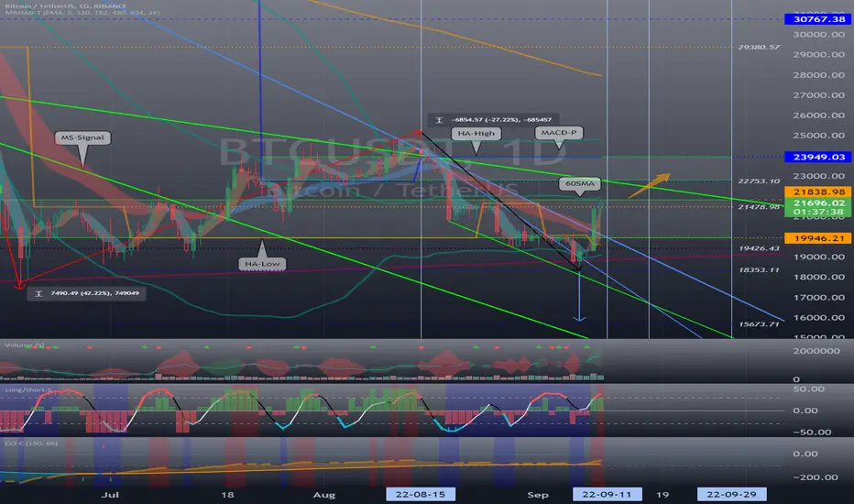Screen dimensions: 854x504
Task: Click the Sep label on time axis
Action: [x=538, y=495]
